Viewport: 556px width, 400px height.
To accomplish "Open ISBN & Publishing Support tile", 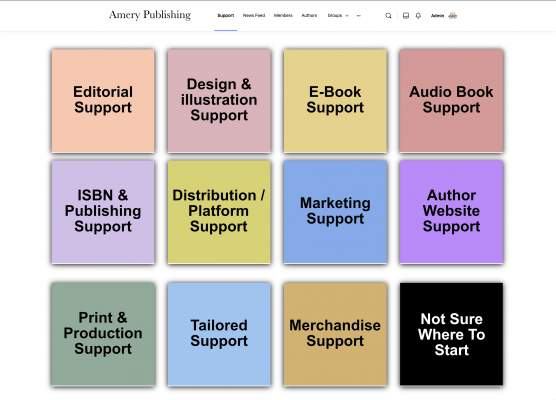I will tap(103, 212).
